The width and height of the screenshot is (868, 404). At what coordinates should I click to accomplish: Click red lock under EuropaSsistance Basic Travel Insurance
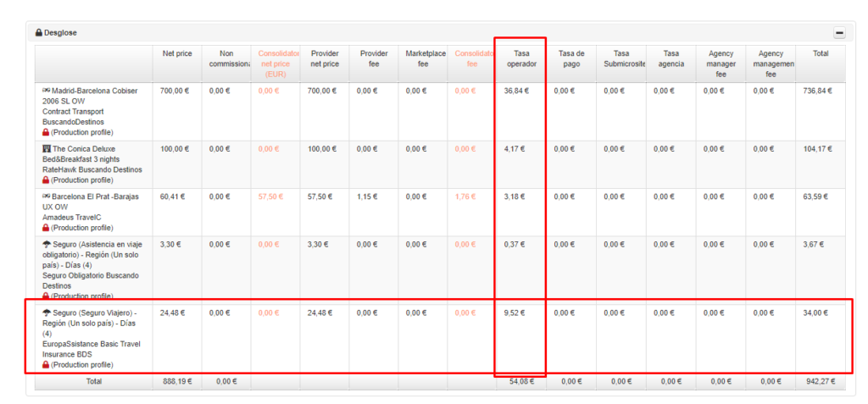tap(46, 365)
